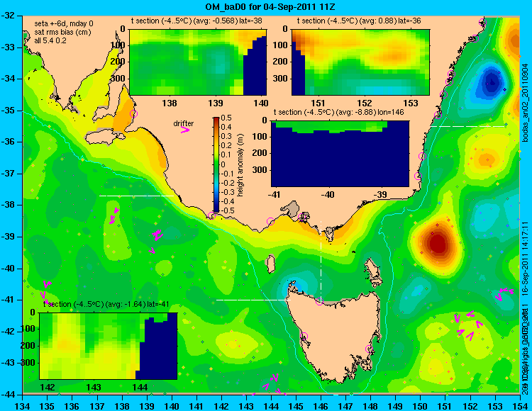Click longitude label 147 on the bottom axis
Screen dimensions: 532x411
(345, 405)
